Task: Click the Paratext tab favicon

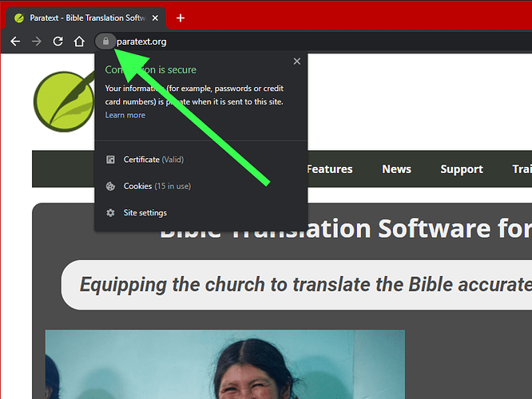Action: [19, 18]
